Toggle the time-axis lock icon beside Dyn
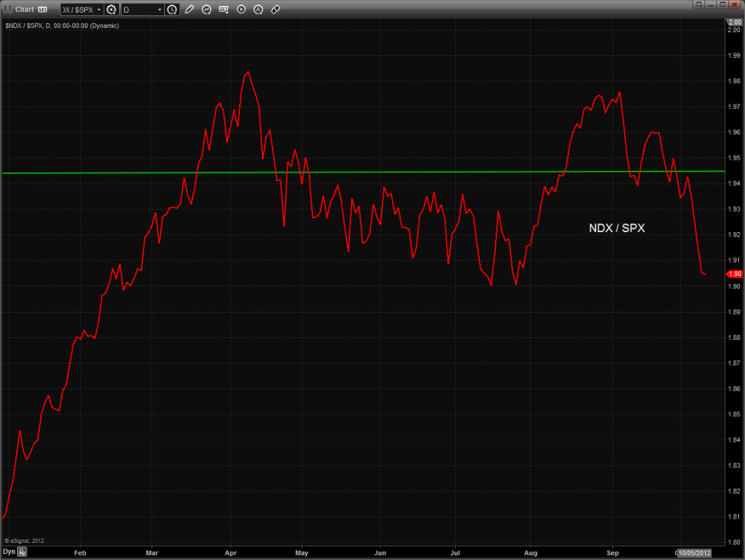Screen dimensions: 745x560 click(22, 552)
